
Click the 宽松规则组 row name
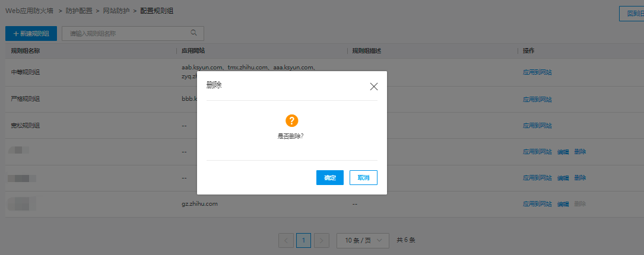tap(26, 126)
